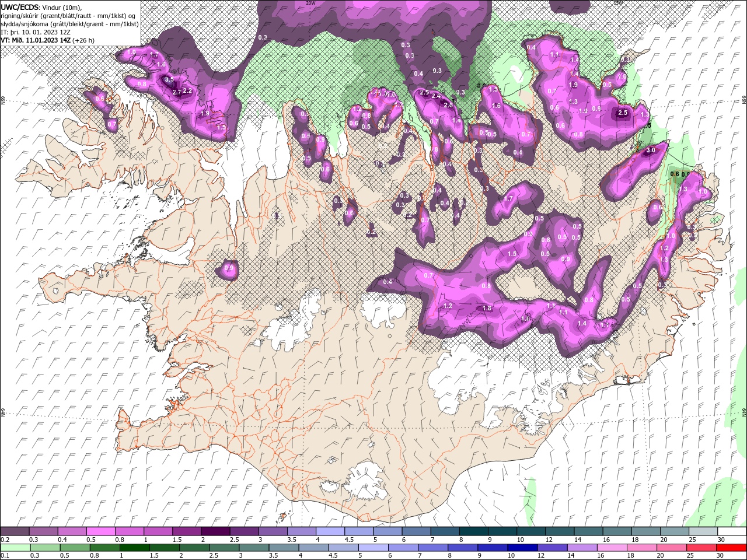This screenshot has height=560, width=747.
Task: Choose the lavender 14 swatch in lower legend
Action: [x=583, y=548]
